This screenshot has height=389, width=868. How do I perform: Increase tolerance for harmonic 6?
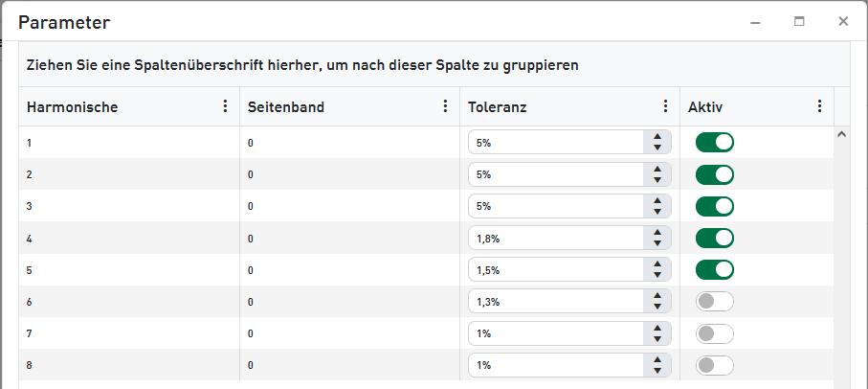point(657,296)
